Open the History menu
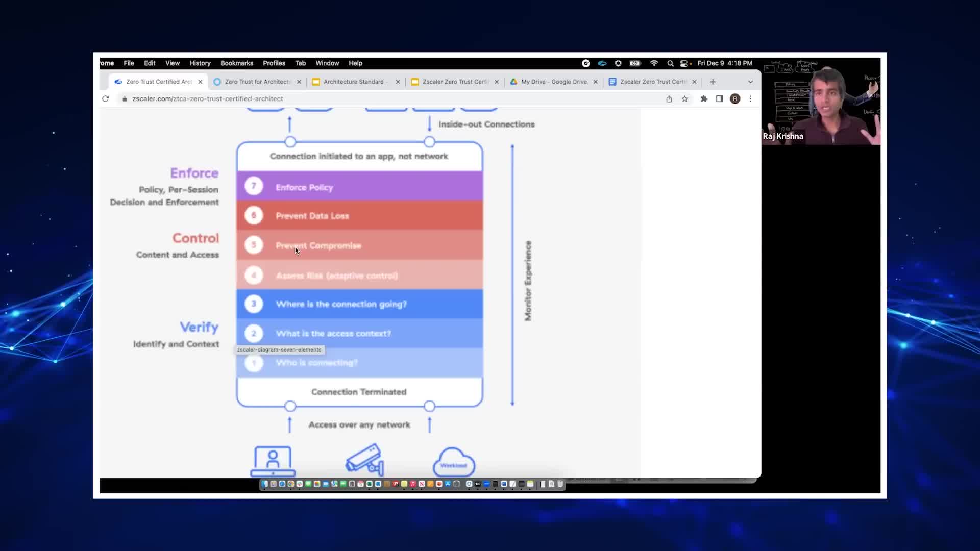The height and width of the screenshot is (551, 980). pos(200,63)
